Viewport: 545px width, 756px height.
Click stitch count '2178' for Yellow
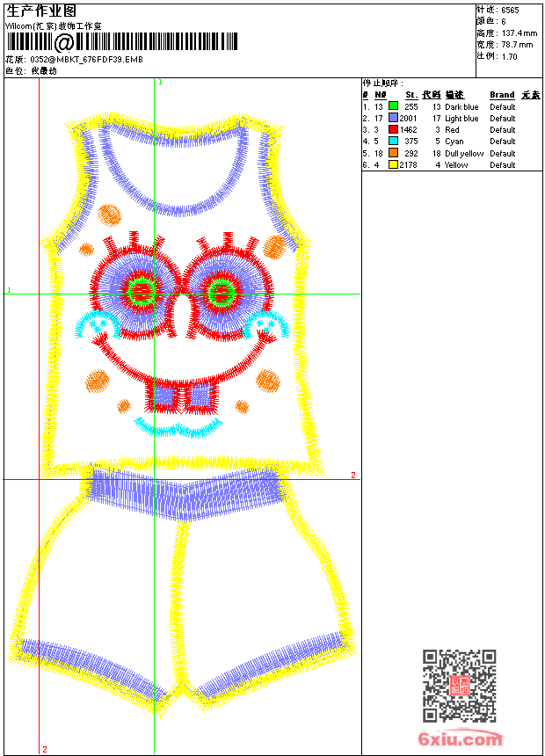coord(408,165)
